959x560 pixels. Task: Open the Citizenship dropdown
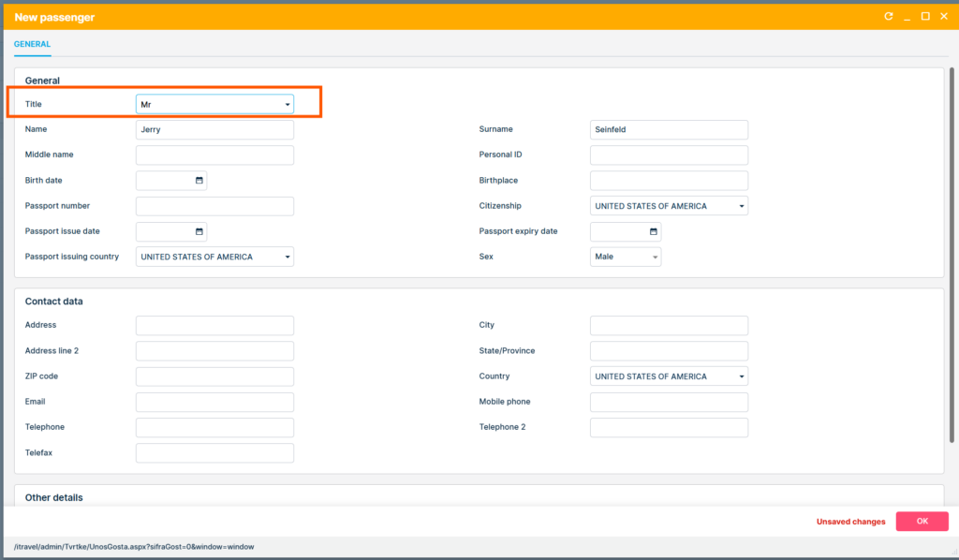(742, 206)
